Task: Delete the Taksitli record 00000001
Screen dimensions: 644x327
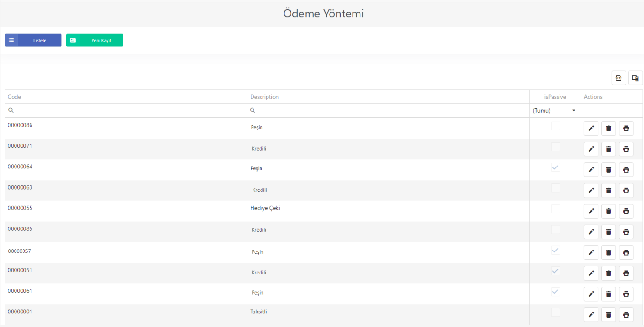Action: click(608, 314)
